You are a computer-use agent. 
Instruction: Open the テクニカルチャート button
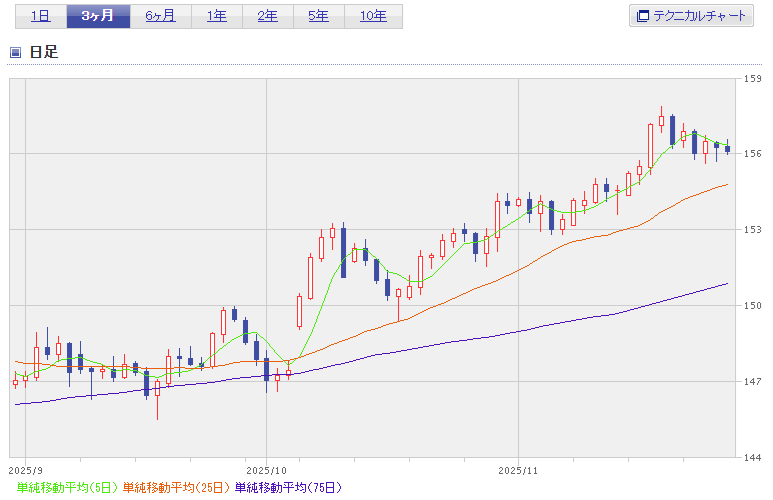(691, 16)
